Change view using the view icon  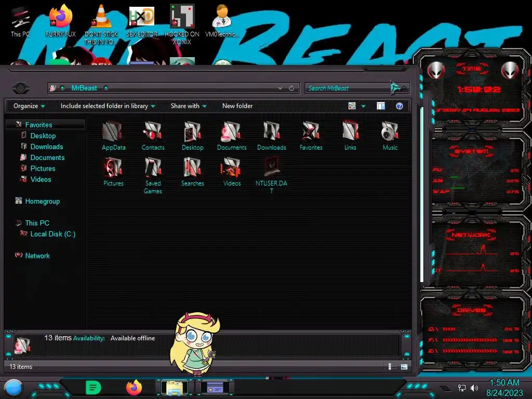pos(352,106)
